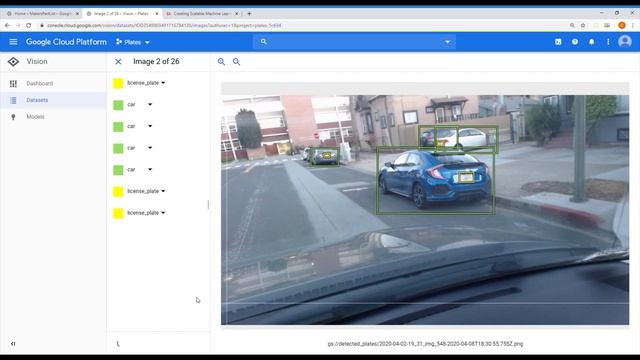
Task: Expand the third car label dropdown
Action: point(150,148)
